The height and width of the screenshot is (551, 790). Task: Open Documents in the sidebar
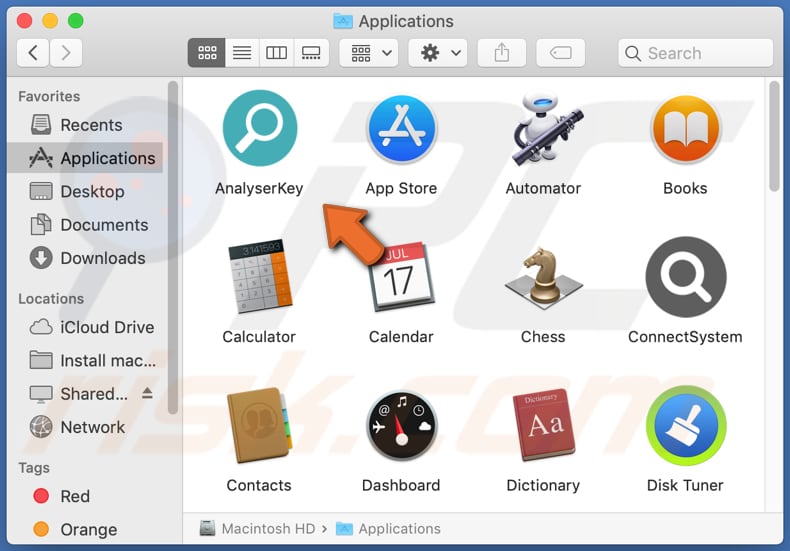pyautogui.click(x=85, y=225)
